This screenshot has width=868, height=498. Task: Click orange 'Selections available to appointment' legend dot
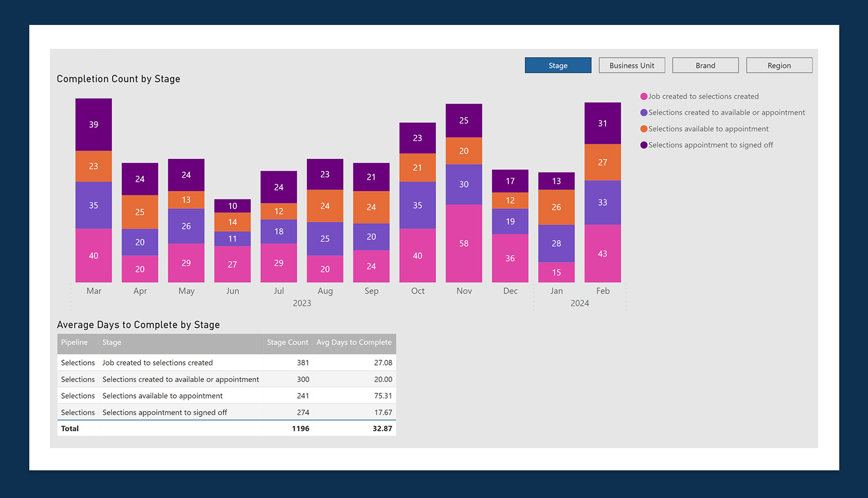[644, 129]
